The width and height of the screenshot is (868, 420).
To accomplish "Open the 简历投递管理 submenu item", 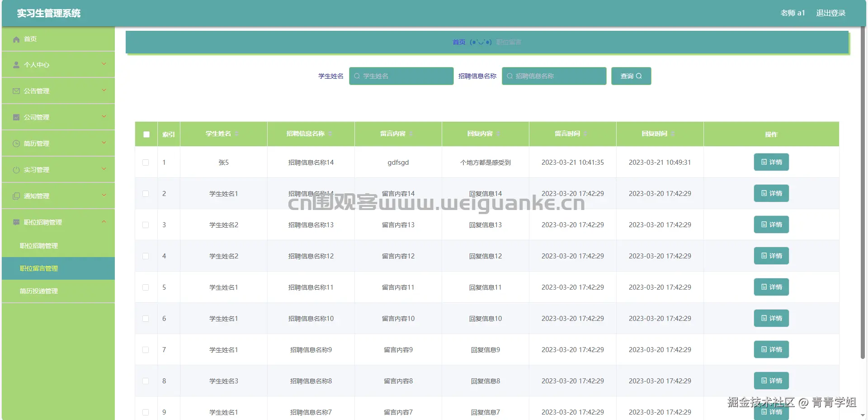I will [x=58, y=291].
